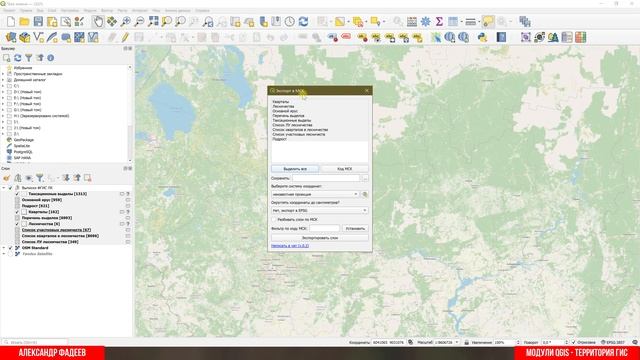Uncheck the Выписка ФГИС ЛК group

point(11,188)
